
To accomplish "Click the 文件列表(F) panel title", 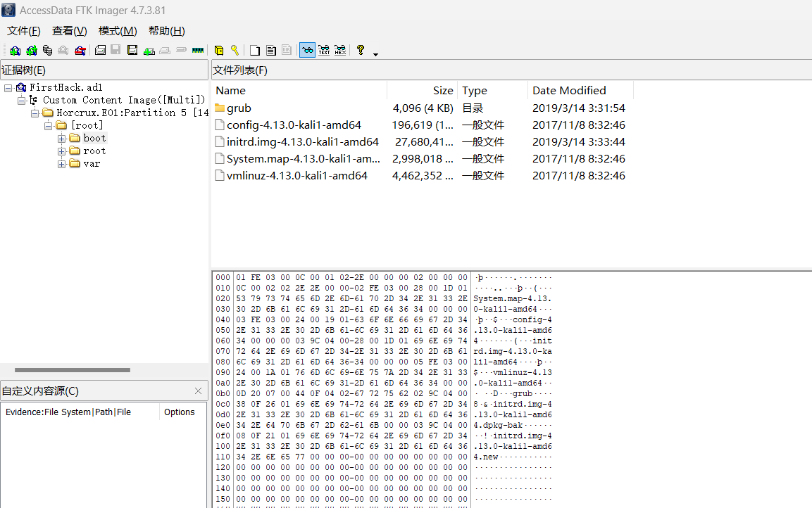I will tap(240, 70).
